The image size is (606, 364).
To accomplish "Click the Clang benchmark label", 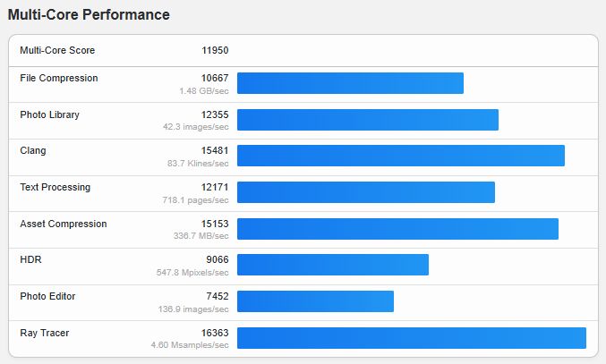I will 33,150.
